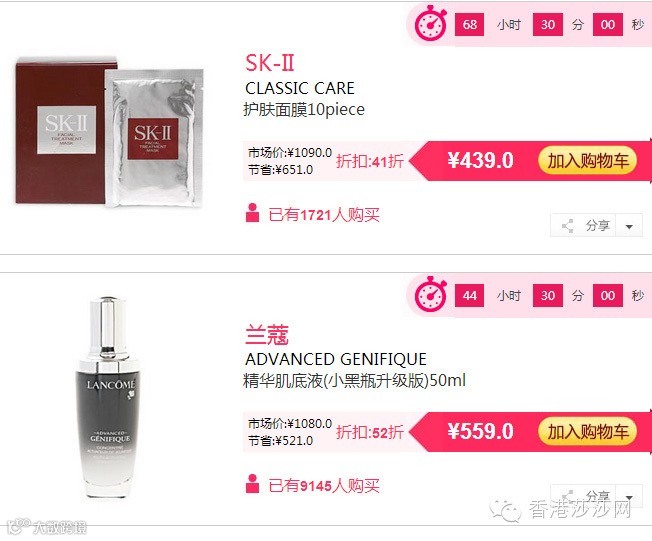Open the ADVANCED GENIFIQUE product name
The image size is (652, 541).
[336, 359]
